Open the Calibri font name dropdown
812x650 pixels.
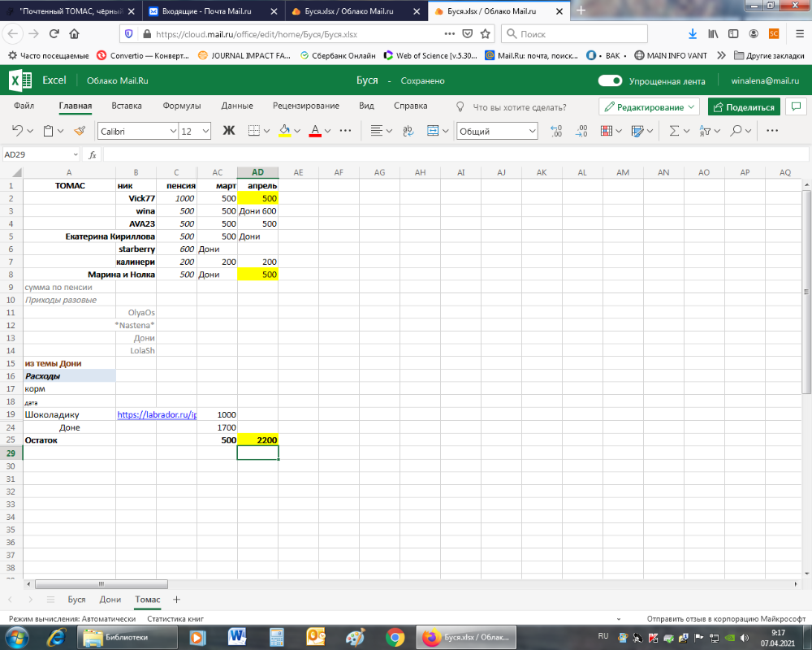pyautogui.click(x=138, y=131)
